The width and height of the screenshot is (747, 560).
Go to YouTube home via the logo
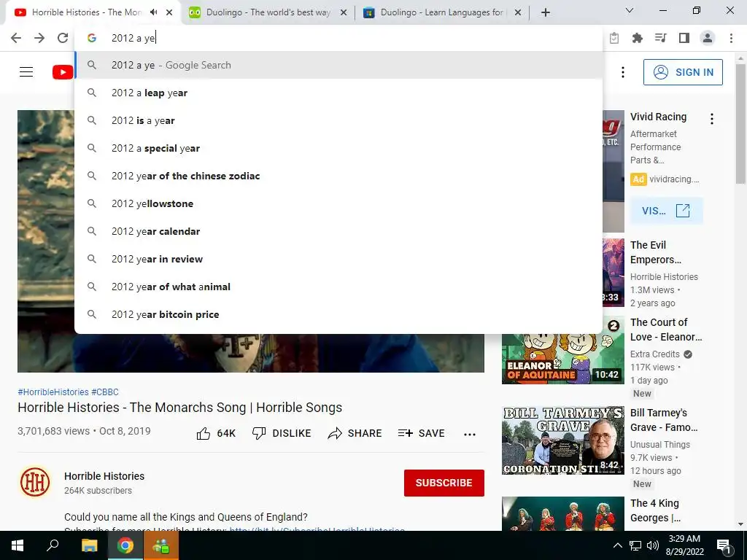pos(63,72)
